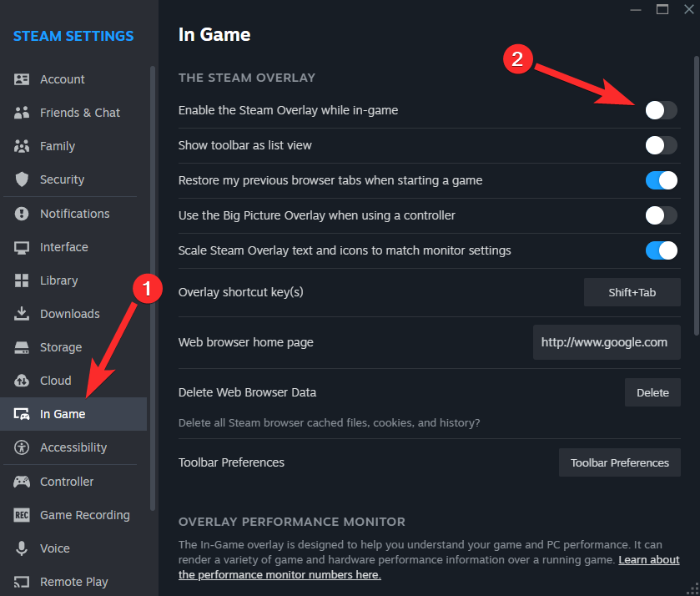Switch to the Storage settings page
The width and height of the screenshot is (700, 596).
(x=61, y=347)
